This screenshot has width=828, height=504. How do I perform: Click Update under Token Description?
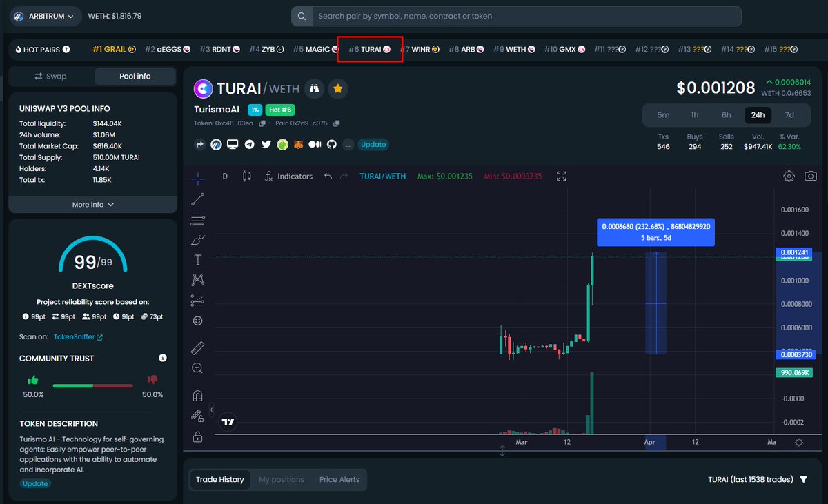pyautogui.click(x=35, y=483)
